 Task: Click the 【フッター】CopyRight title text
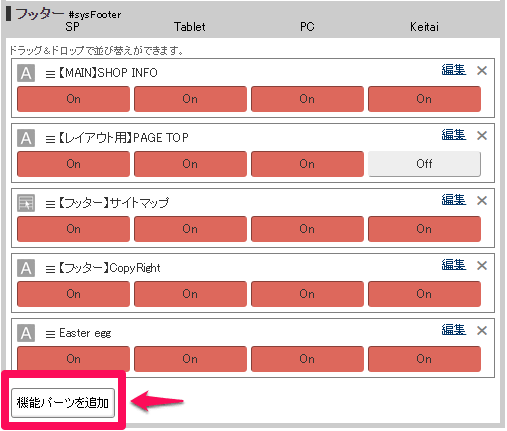tap(109, 268)
